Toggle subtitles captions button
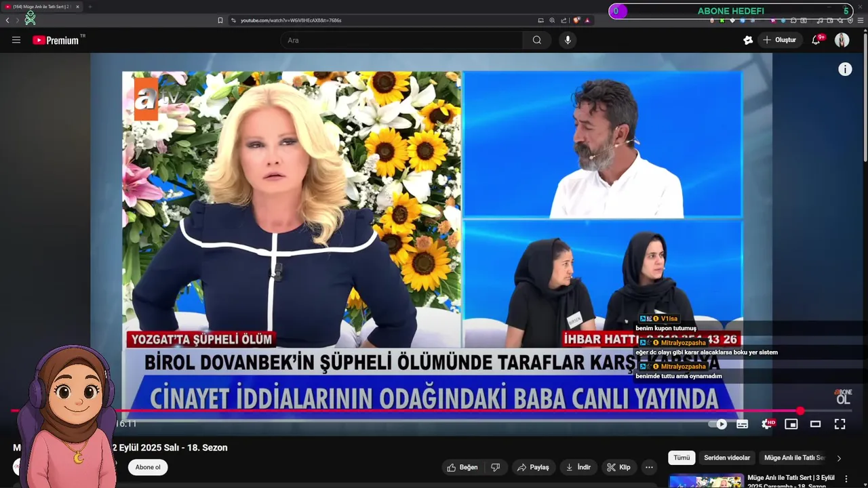Image resolution: width=868 pixels, height=488 pixels. [743, 424]
